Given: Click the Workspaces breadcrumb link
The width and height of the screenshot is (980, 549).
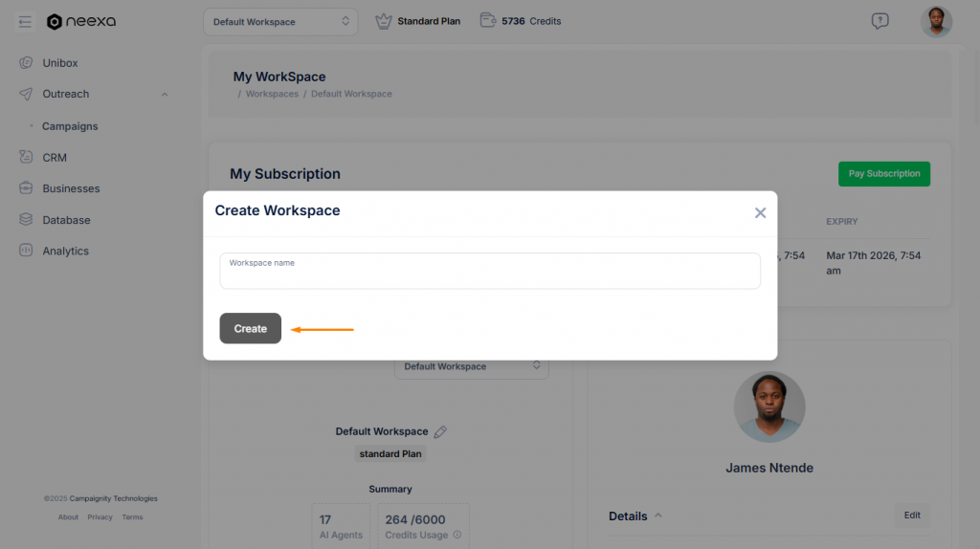Looking at the screenshot, I should coord(272,94).
